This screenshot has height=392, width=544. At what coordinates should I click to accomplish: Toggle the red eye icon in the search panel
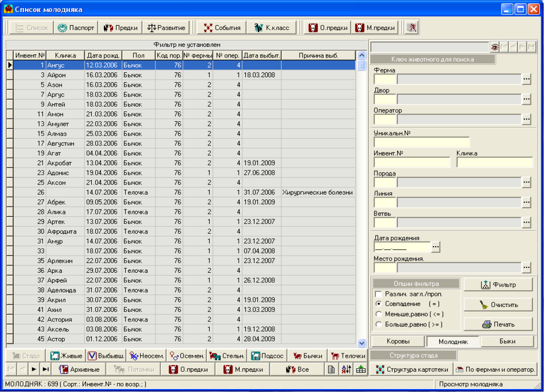pyautogui.click(x=495, y=47)
